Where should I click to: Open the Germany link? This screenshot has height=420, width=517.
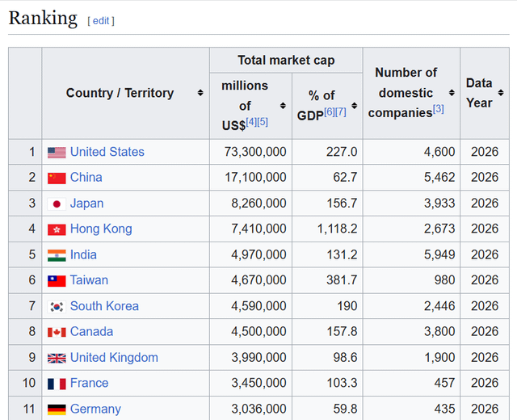coord(95,409)
